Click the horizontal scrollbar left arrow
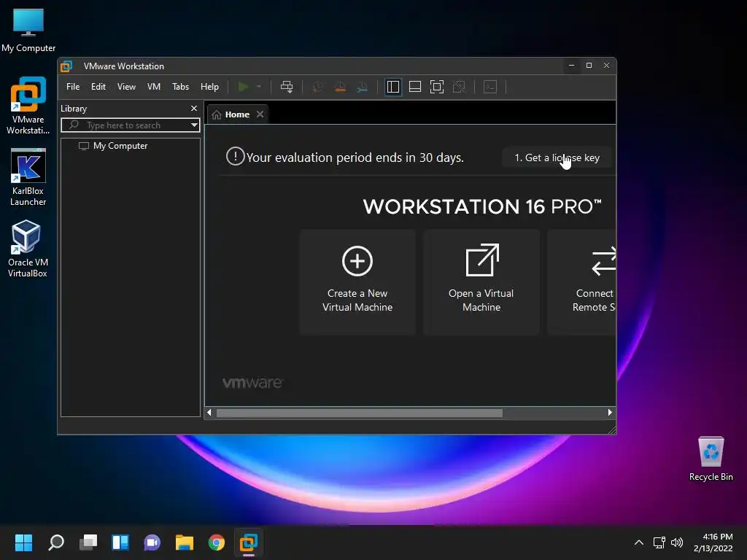This screenshot has height=560, width=747. coord(209,413)
